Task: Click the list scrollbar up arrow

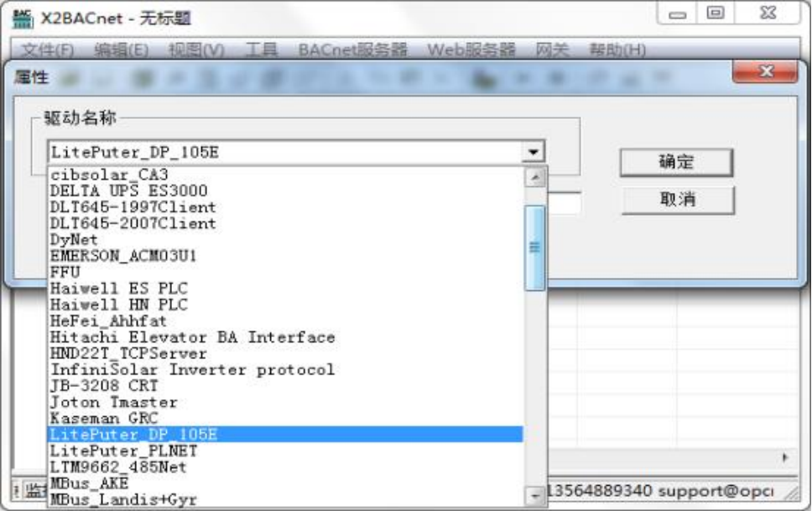Action: [x=535, y=178]
